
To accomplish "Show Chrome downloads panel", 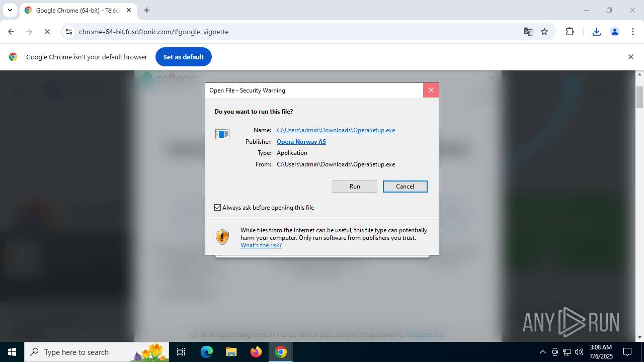I will pos(596,32).
